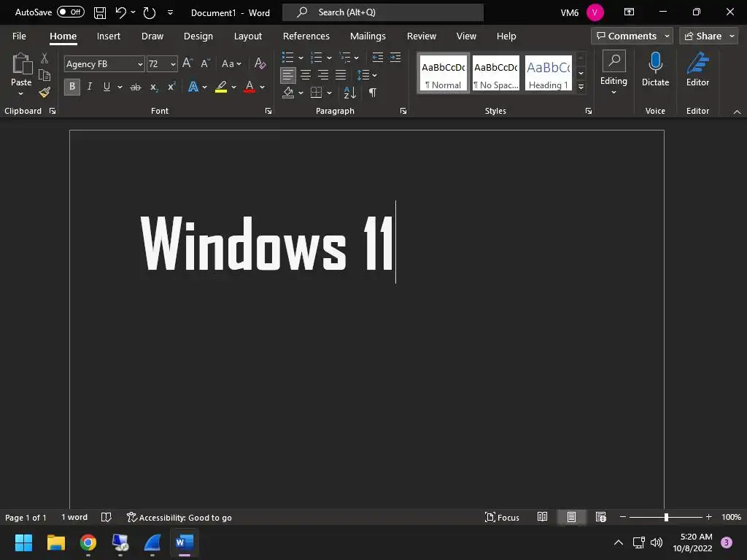Open Accessibility: Good to go status
The height and width of the screenshot is (560, 747).
(x=179, y=517)
